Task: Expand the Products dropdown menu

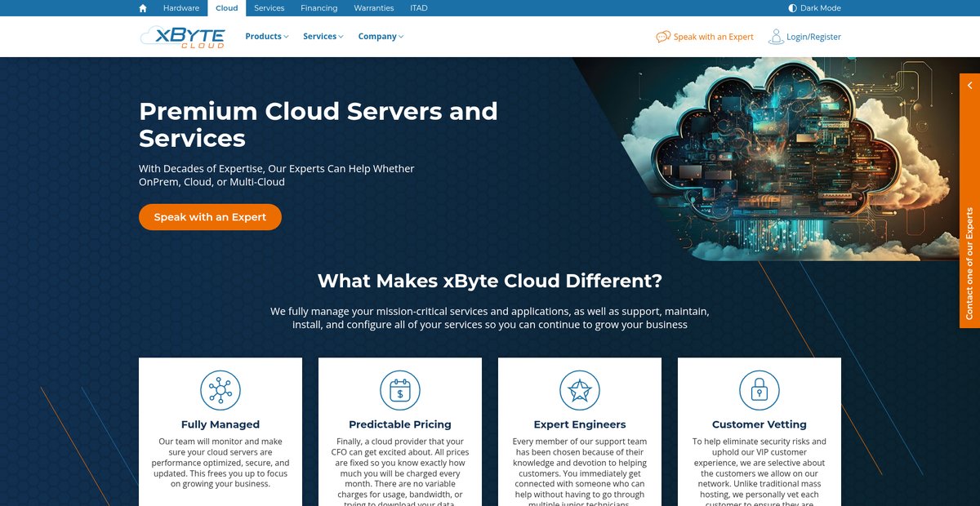Action: [x=267, y=37]
